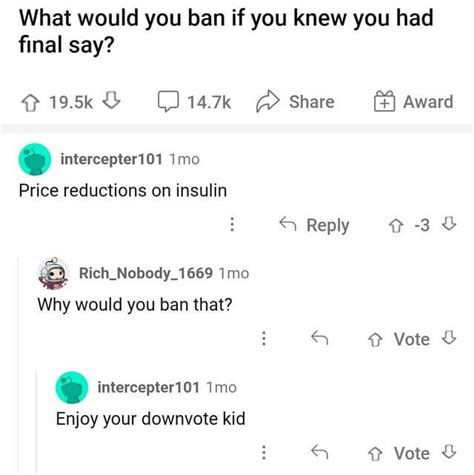Downvote the main post
The width and height of the screenshot is (474, 475).
pyautogui.click(x=111, y=101)
